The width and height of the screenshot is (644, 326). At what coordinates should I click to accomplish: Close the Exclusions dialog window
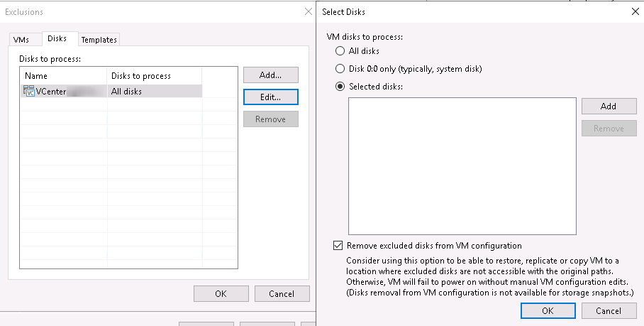308,12
